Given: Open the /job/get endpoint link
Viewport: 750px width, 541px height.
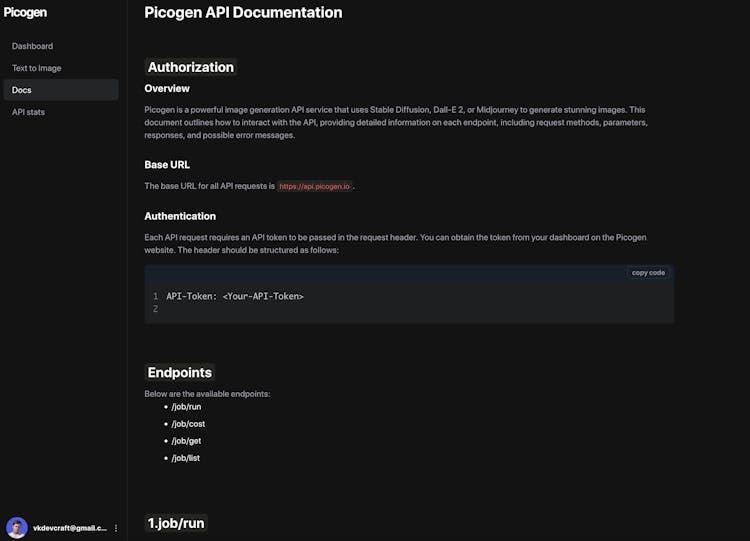Looking at the screenshot, I should (x=186, y=441).
